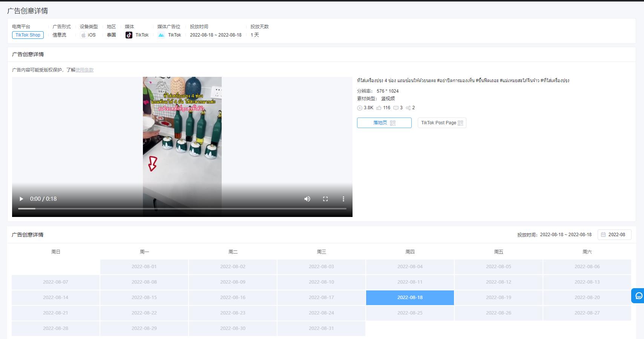Open the live chat support icon
The width and height of the screenshot is (644, 339).
pos(638,296)
